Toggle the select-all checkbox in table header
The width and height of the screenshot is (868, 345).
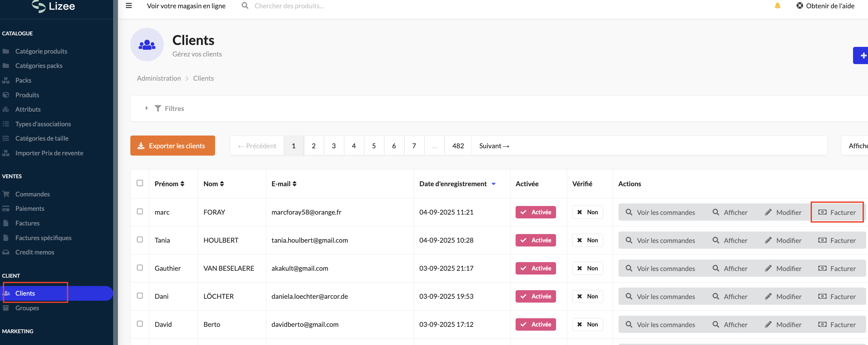click(x=140, y=183)
